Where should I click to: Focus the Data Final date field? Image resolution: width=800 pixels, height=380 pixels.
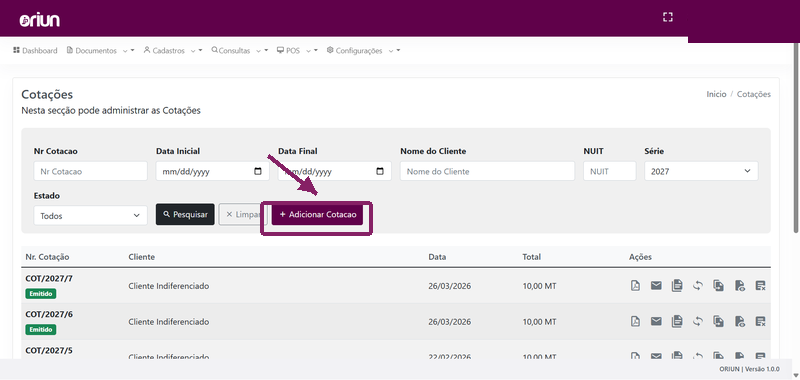tap(335, 171)
